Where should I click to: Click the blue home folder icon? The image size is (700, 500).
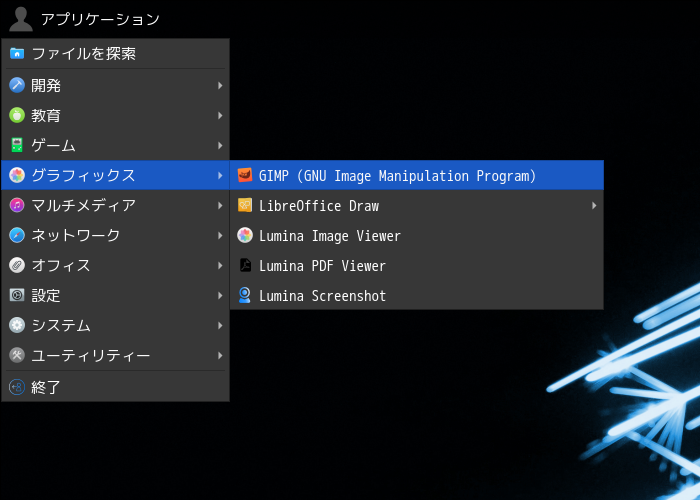tap(17, 54)
